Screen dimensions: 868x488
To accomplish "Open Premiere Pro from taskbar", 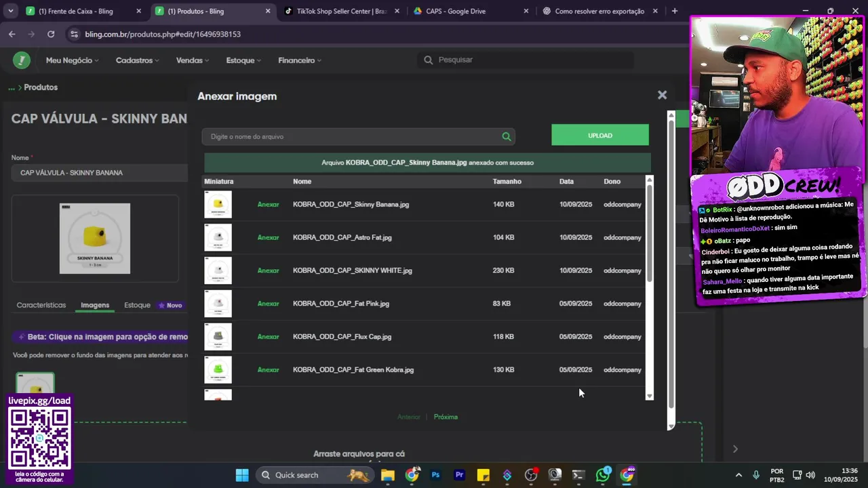I will (x=459, y=475).
